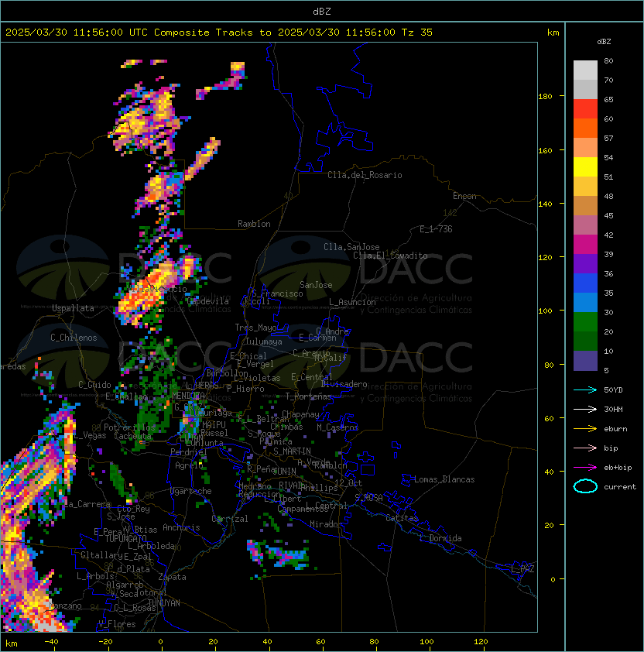Click the yellow eburn arrow in the legend
The height and width of the screenshot is (652, 644).
pos(585,429)
